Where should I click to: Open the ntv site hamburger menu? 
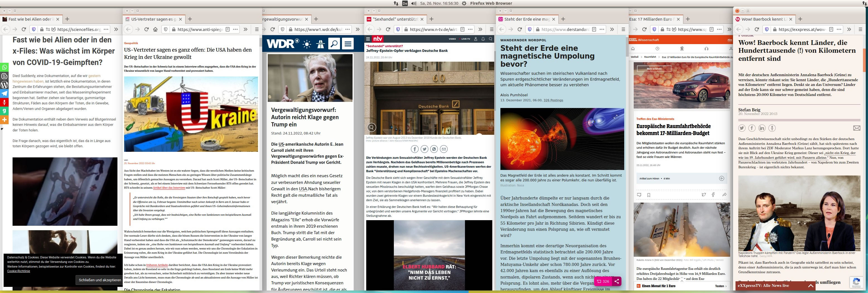(x=368, y=39)
